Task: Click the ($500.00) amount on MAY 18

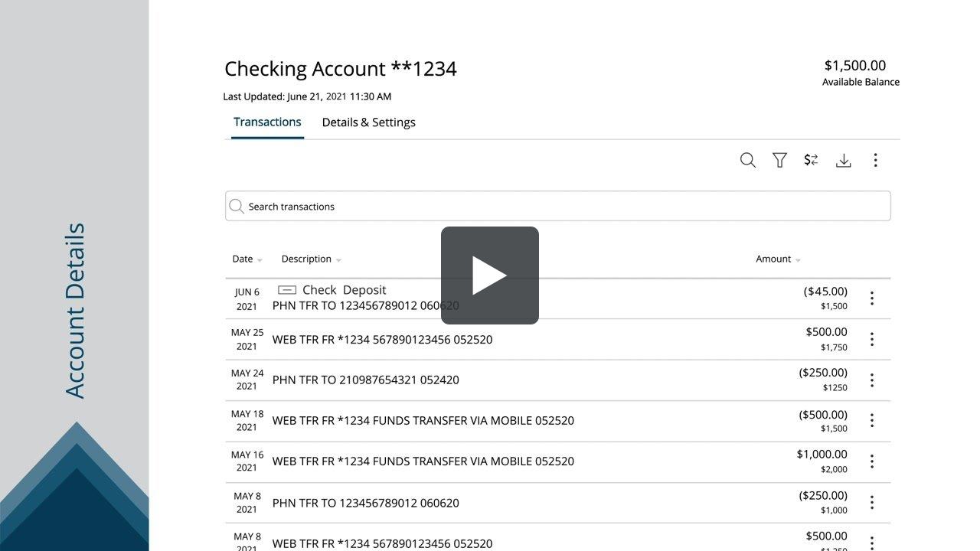Action: tap(823, 414)
